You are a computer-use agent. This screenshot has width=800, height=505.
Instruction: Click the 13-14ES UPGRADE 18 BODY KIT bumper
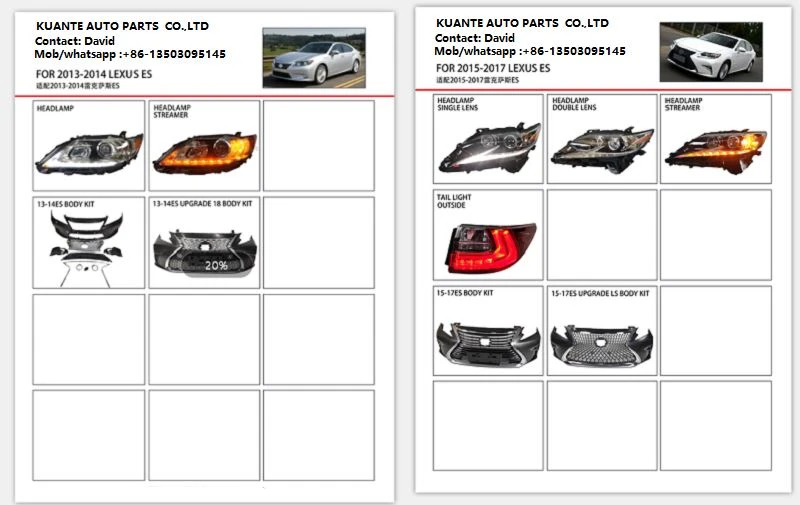205,254
